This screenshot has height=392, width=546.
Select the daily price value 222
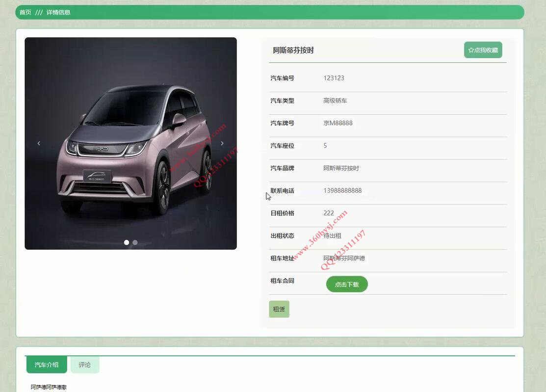tap(328, 213)
